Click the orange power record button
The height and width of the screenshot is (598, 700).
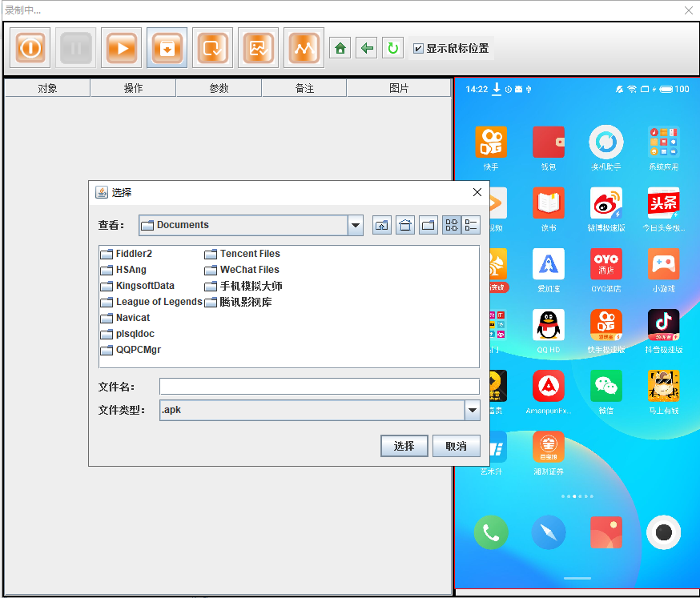tap(30, 48)
